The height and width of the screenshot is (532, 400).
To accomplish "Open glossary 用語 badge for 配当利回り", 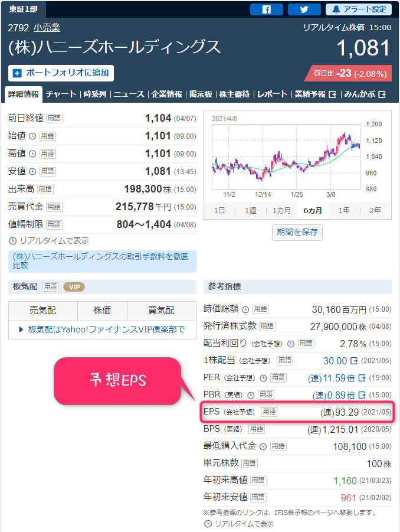I will click(306, 344).
